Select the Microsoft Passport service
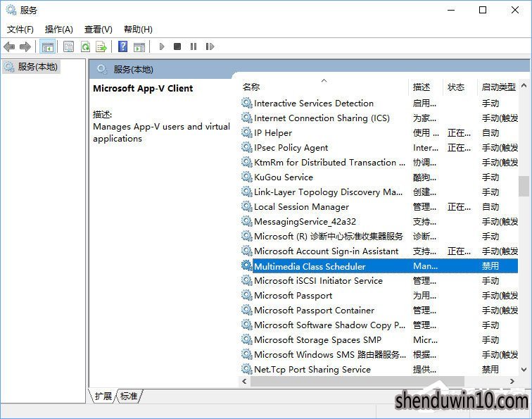 point(379,295)
